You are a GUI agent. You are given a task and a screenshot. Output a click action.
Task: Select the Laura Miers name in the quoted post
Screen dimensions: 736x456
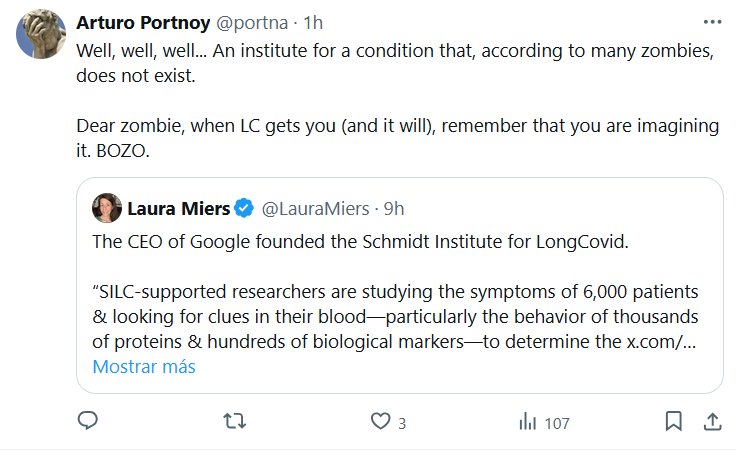(x=178, y=209)
